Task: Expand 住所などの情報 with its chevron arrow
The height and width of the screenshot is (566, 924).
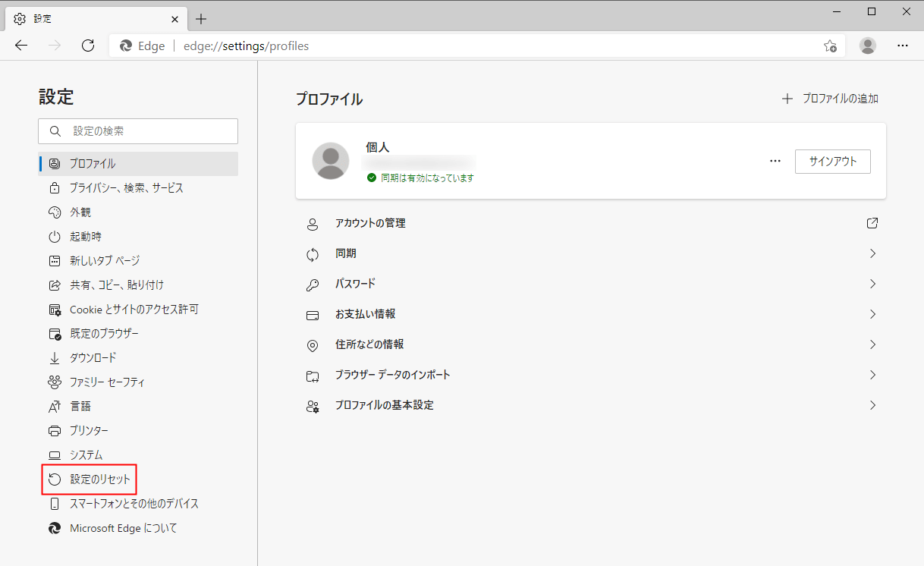Action: point(872,344)
